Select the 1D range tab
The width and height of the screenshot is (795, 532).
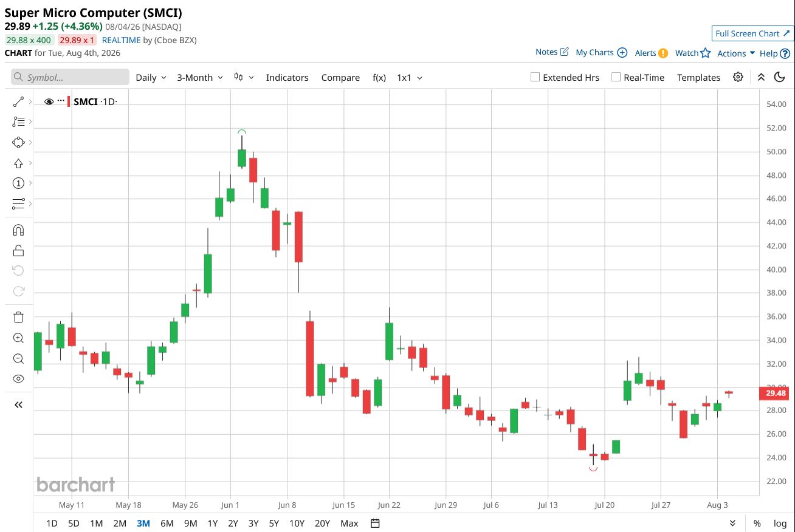coord(52,523)
